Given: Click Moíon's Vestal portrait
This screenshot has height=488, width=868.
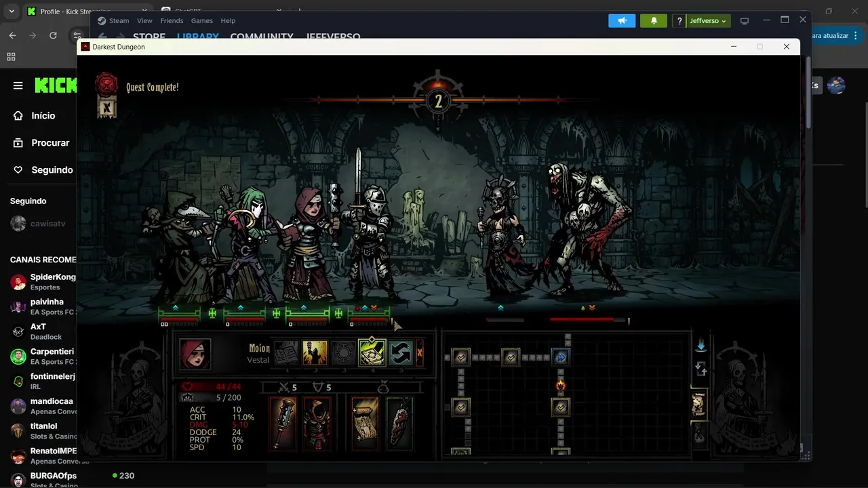Looking at the screenshot, I should click(195, 354).
